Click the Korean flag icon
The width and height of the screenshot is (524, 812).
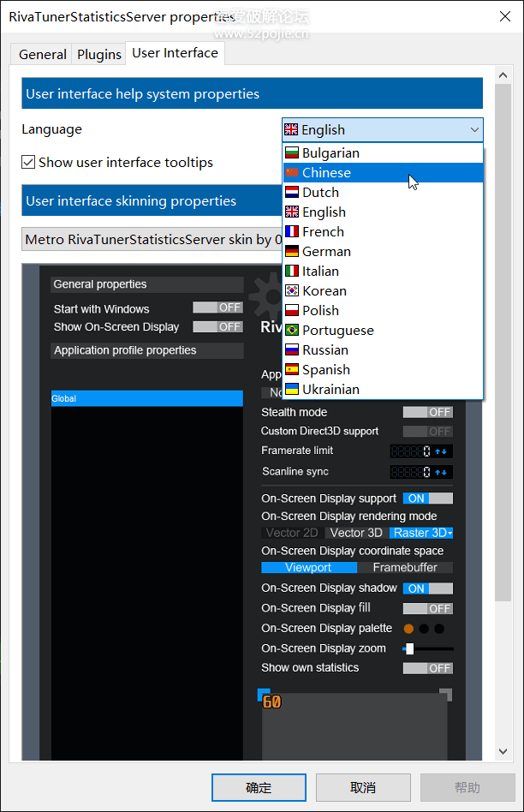(292, 290)
